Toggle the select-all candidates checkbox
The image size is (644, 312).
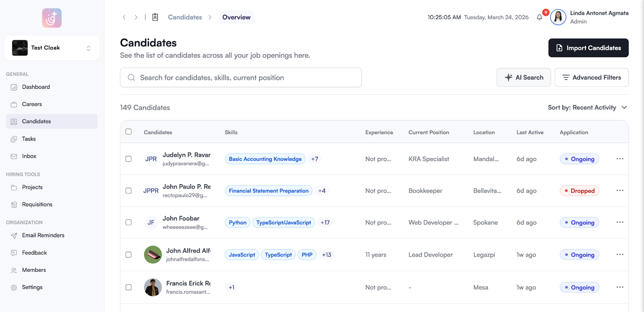[x=128, y=132]
